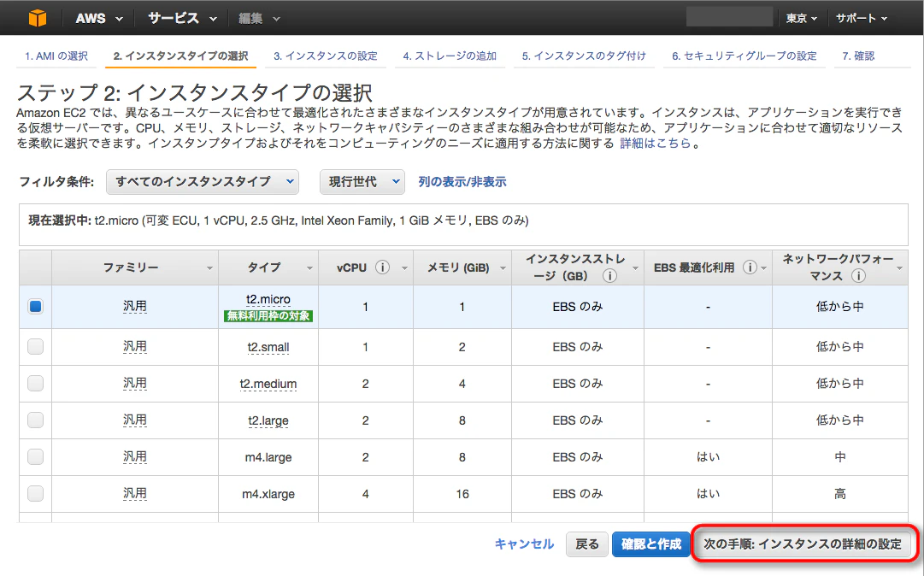Image resolution: width=924 pixels, height=576 pixels.
Task: Click the redacted account name box
Action: pos(729,18)
